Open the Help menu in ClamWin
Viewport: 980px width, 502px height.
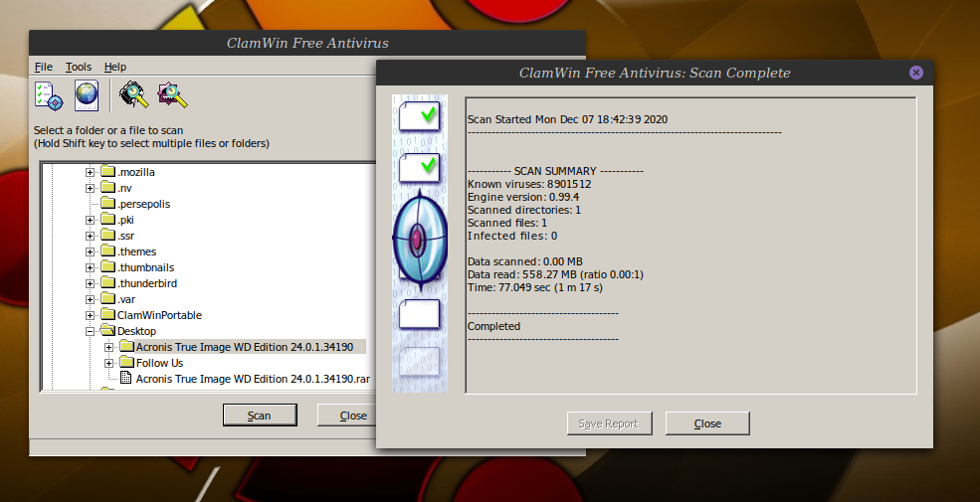115,67
